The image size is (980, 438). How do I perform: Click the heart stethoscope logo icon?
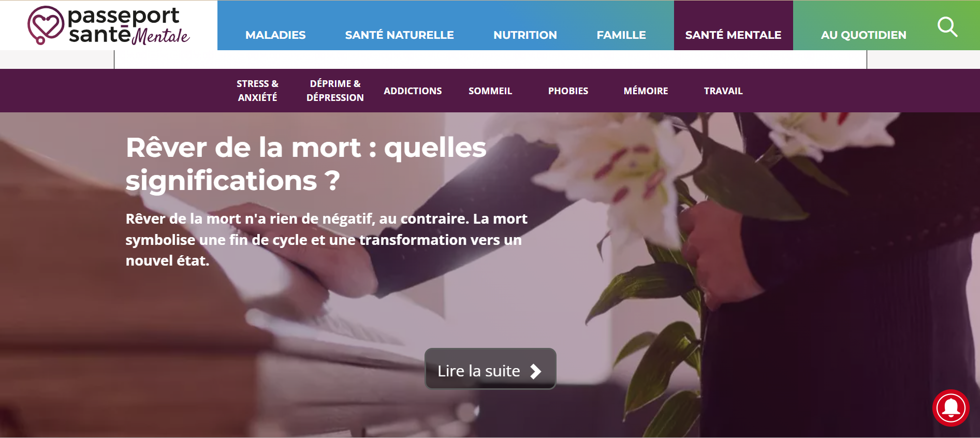pos(46,25)
